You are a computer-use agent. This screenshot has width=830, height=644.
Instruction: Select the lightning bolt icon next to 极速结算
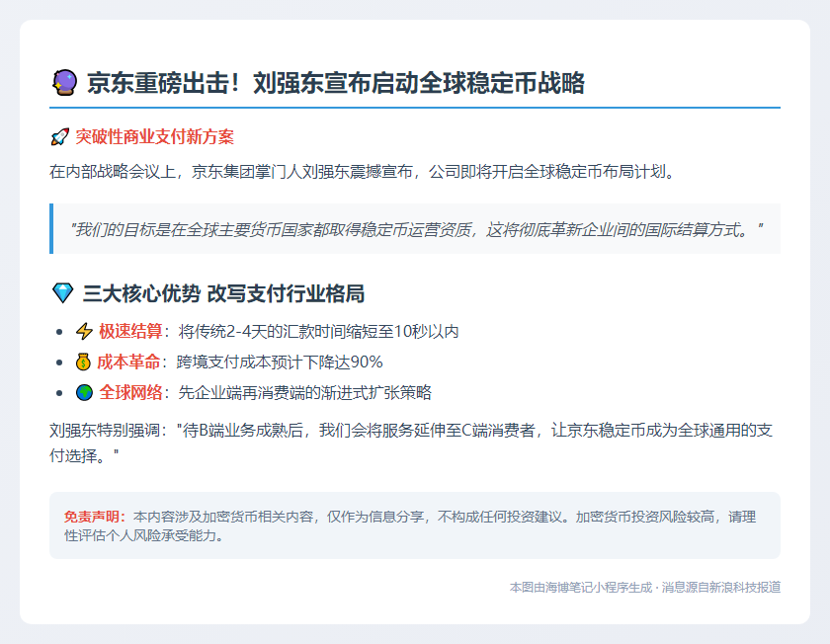[84, 331]
